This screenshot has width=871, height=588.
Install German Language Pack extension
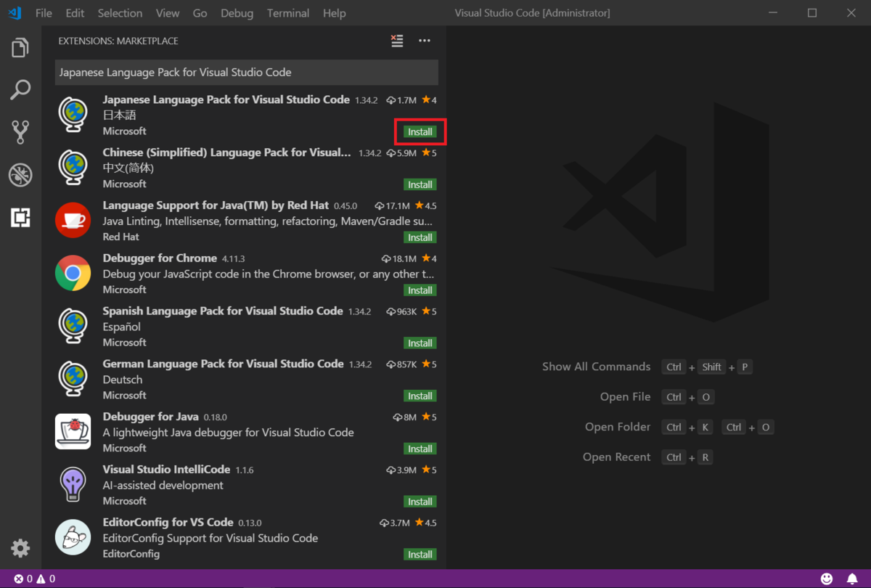coord(420,396)
